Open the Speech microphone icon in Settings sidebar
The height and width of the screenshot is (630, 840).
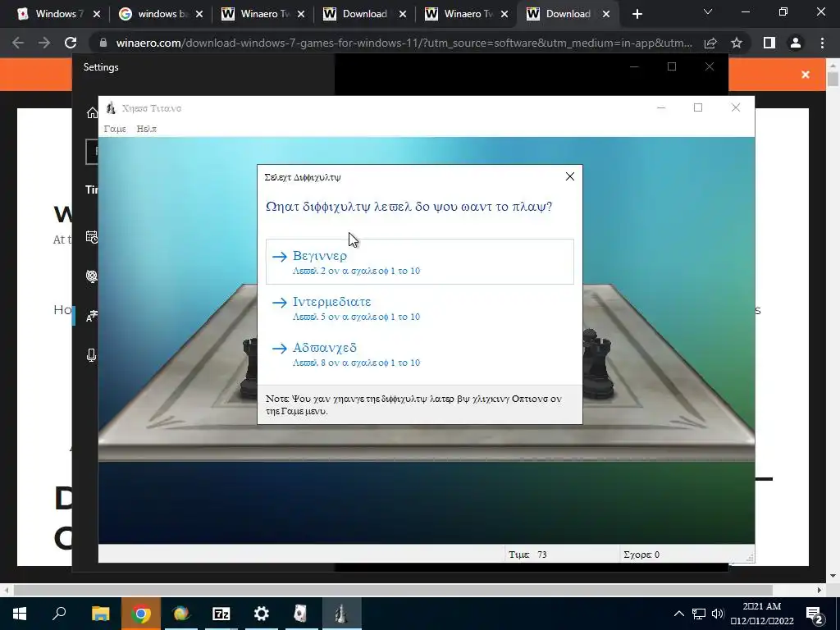(x=92, y=355)
